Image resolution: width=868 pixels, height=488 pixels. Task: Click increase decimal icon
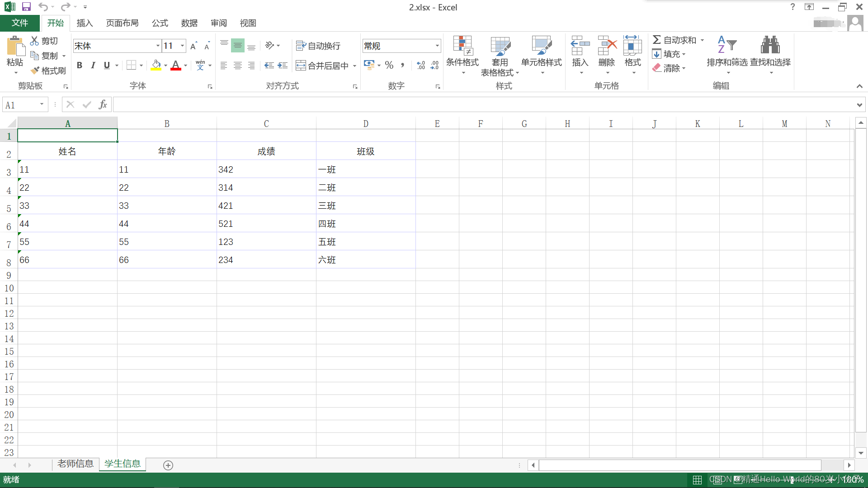point(421,65)
